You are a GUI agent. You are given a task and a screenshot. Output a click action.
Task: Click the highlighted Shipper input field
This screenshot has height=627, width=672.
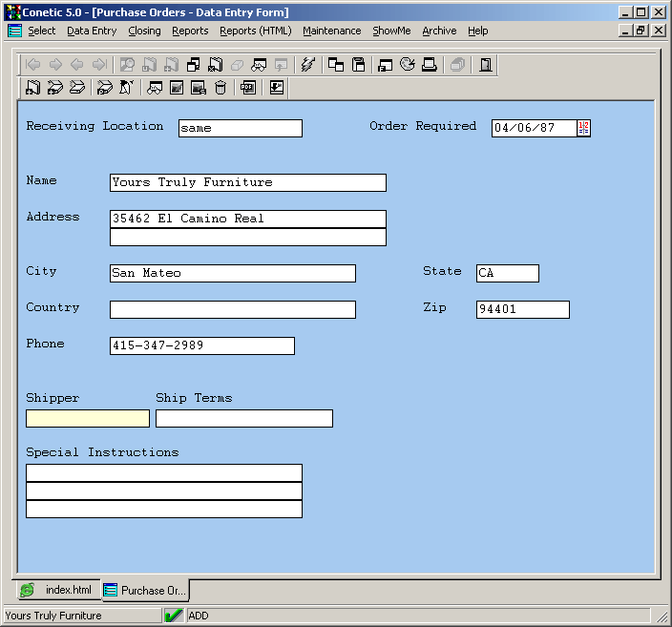tap(88, 419)
